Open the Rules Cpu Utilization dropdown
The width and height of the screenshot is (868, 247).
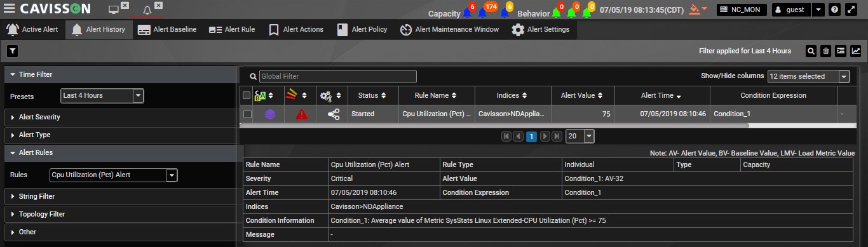pyautogui.click(x=114, y=175)
